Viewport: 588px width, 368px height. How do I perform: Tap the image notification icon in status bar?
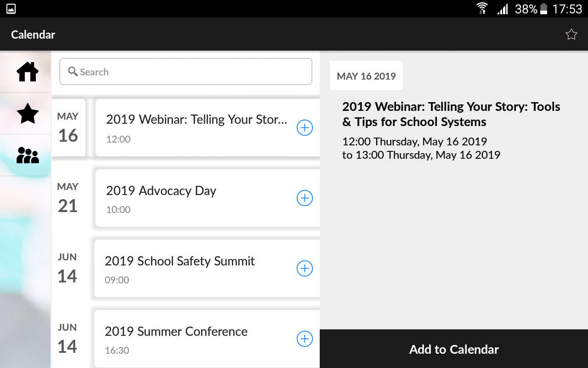click(11, 8)
